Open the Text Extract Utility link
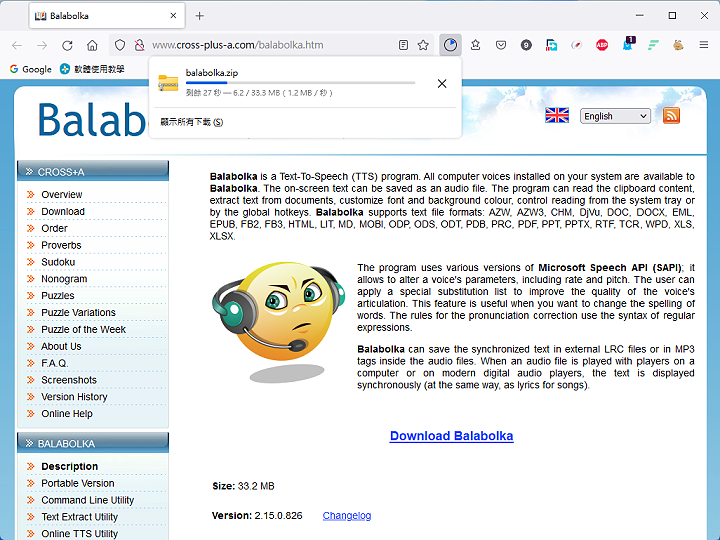This screenshot has width=720, height=540. tap(79, 517)
